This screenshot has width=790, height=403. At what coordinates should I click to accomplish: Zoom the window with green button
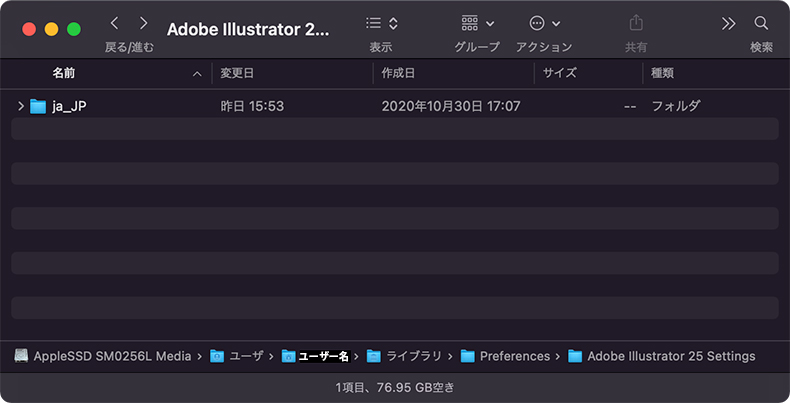[74, 29]
